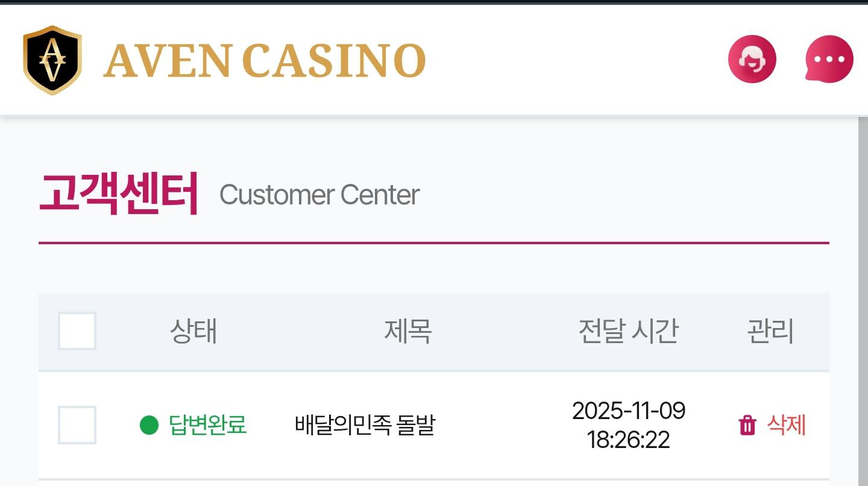The width and height of the screenshot is (868, 486).
Task: Click the AVEN CASINO wordmark
Action: pyautogui.click(x=265, y=61)
